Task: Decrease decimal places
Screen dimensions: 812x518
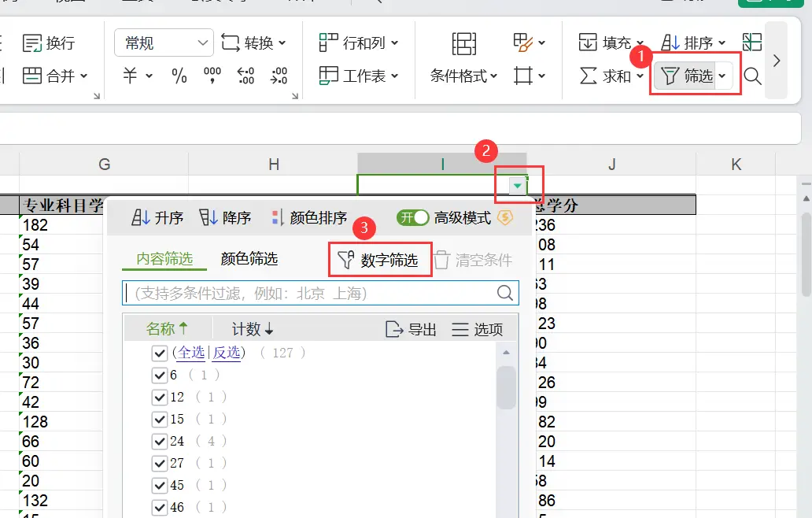Action: 279,76
